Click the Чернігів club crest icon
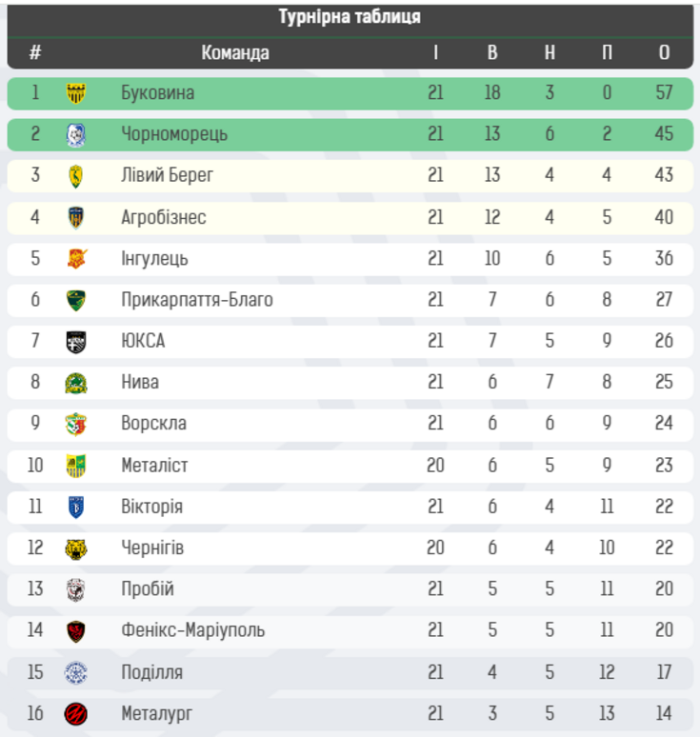 [76, 548]
